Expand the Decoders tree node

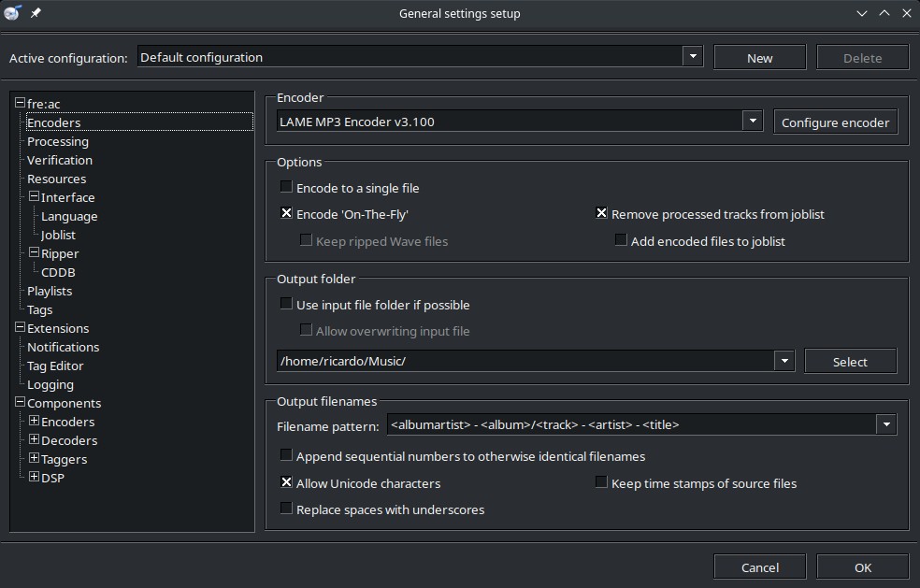pos(34,439)
